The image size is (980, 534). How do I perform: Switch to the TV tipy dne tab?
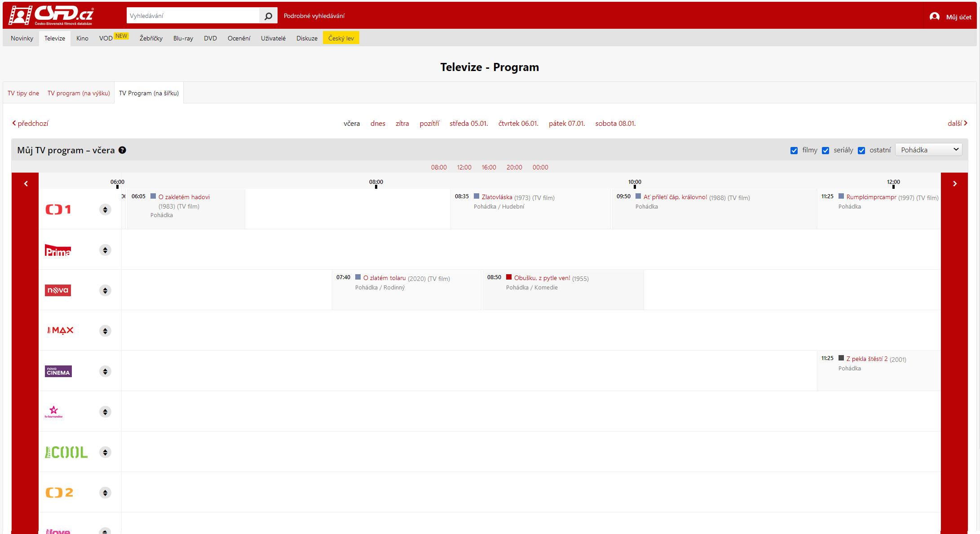23,93
